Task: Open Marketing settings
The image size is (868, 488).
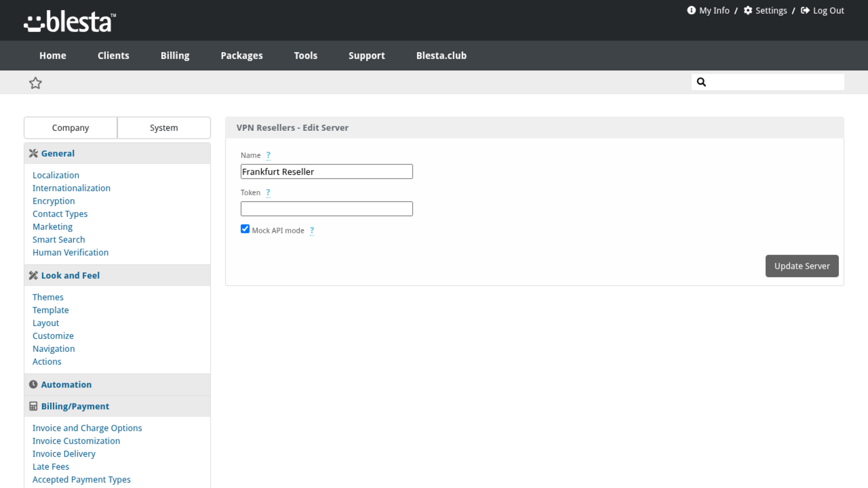Action: click(52, 227)
